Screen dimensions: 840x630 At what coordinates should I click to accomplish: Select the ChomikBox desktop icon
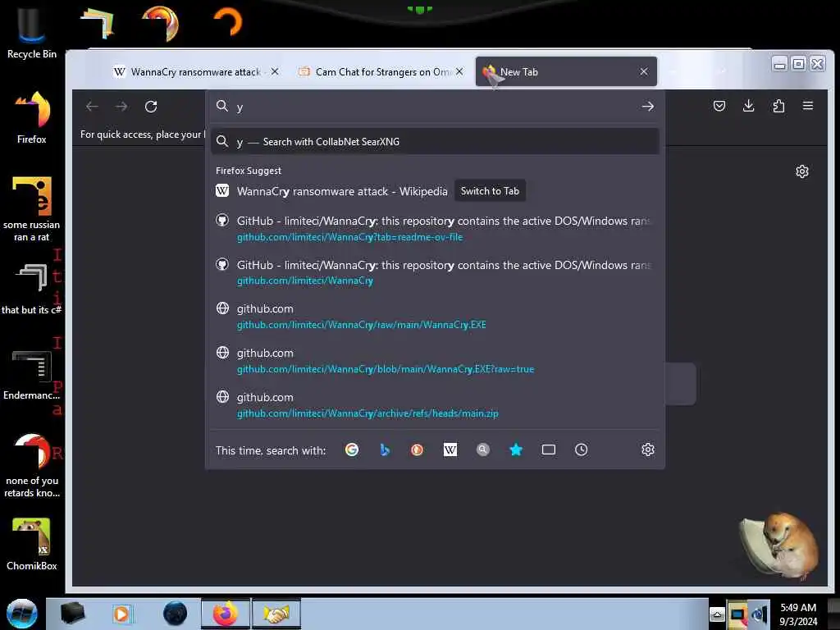[x=32, y=545]
